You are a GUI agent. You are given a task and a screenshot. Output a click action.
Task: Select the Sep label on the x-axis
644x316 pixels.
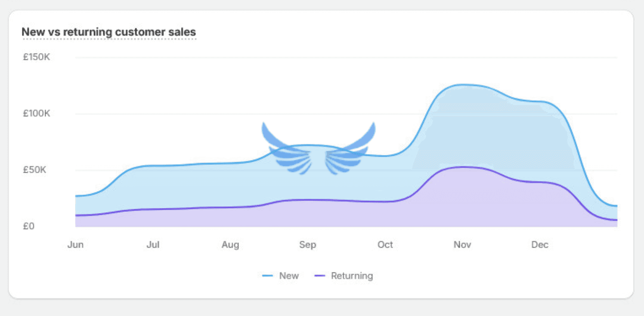pos(308,245)
